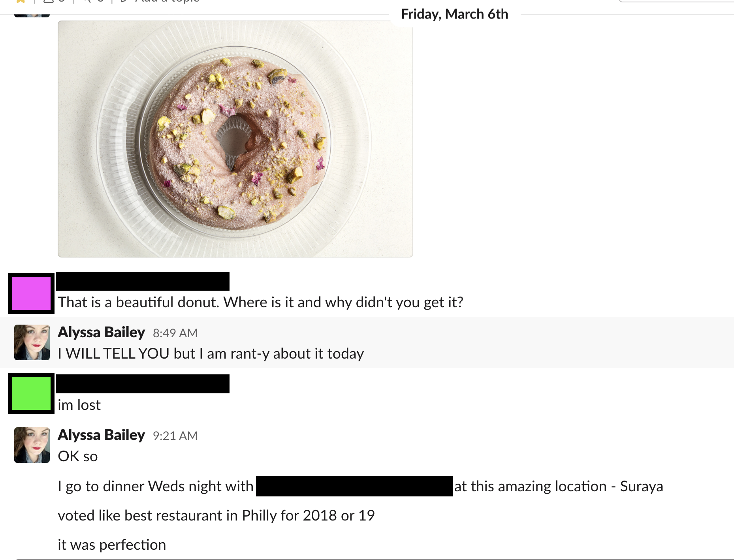The image size is (734, 560).
Task: Click the redacted sender name above the donut question
Action: click(x=143, y=281)
